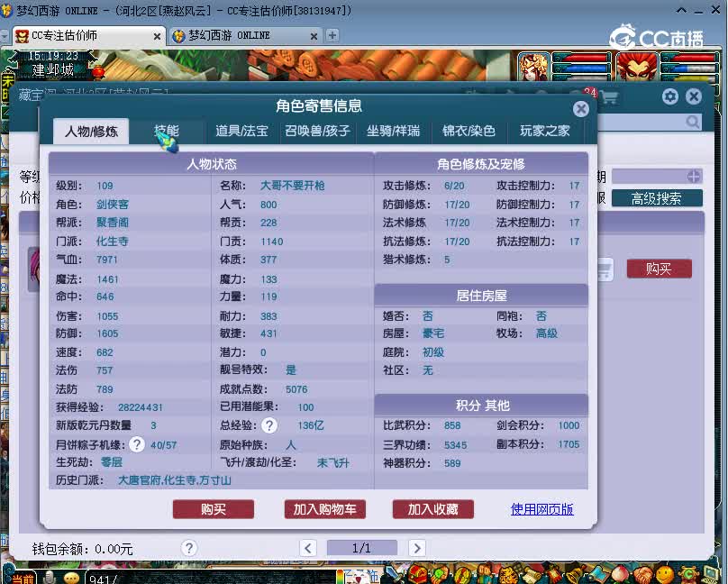Click the 未飞升 status value
The image size is (728, 584).
[332, 463]
